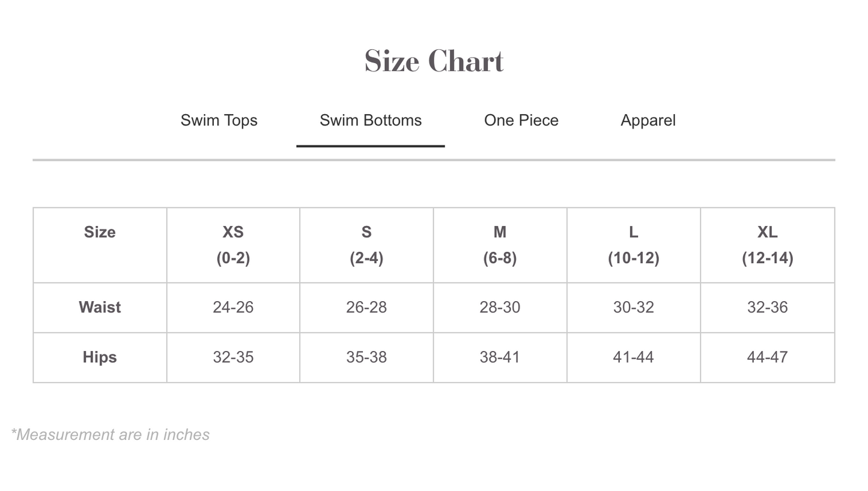Switch to the Swim Tops tab
Viewport: 868px width, 491px height.
[219, 120]
